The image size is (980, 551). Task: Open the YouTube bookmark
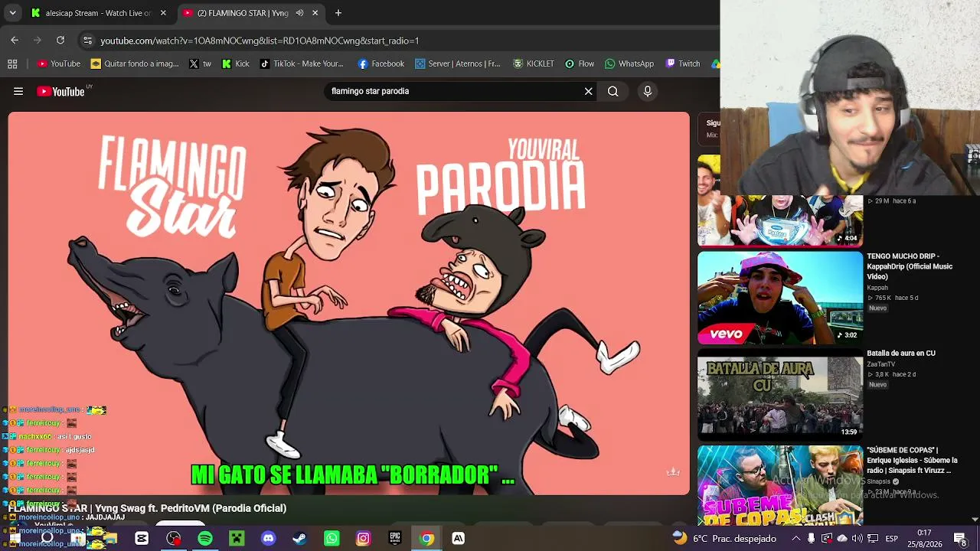click(x=59, y=64)
